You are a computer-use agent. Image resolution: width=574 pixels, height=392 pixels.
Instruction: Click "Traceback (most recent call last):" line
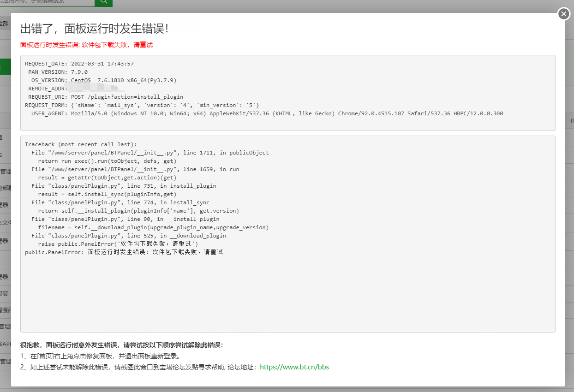pyautogui.click(x=81, y=144)
